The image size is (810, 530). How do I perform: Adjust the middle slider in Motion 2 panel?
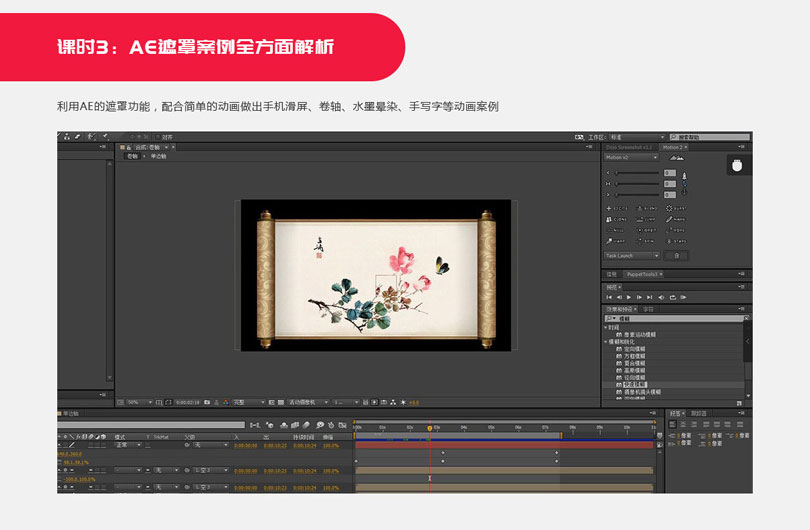[x=636, y=184]
